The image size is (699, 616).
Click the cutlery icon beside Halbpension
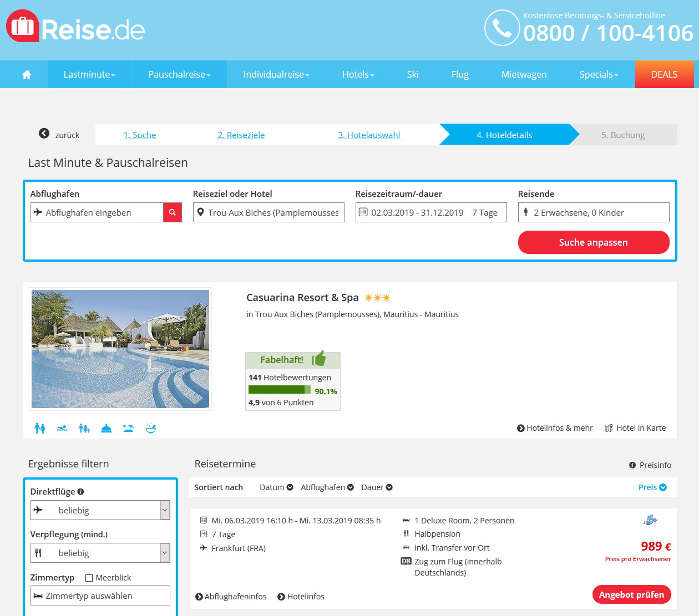tap(406, 533)
